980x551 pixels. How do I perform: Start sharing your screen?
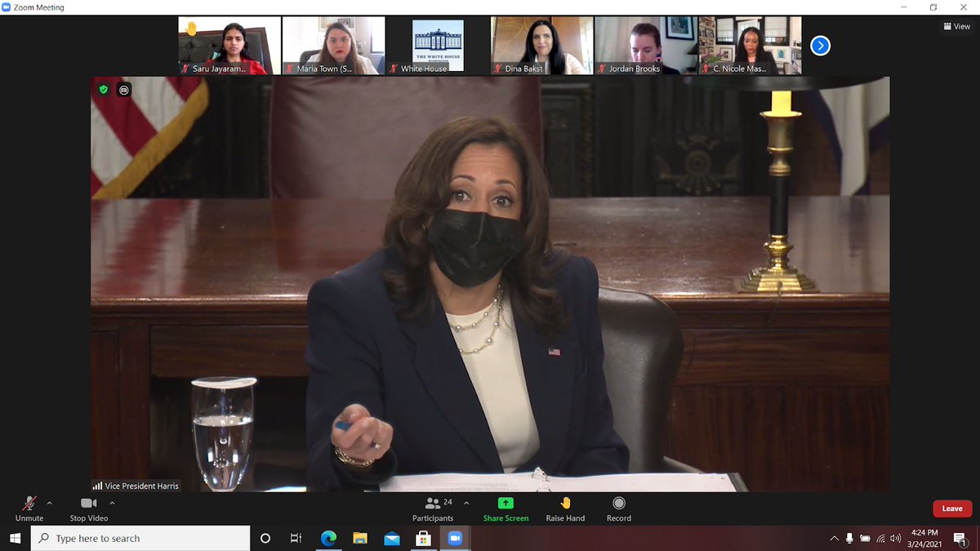[x=506, y=508]
